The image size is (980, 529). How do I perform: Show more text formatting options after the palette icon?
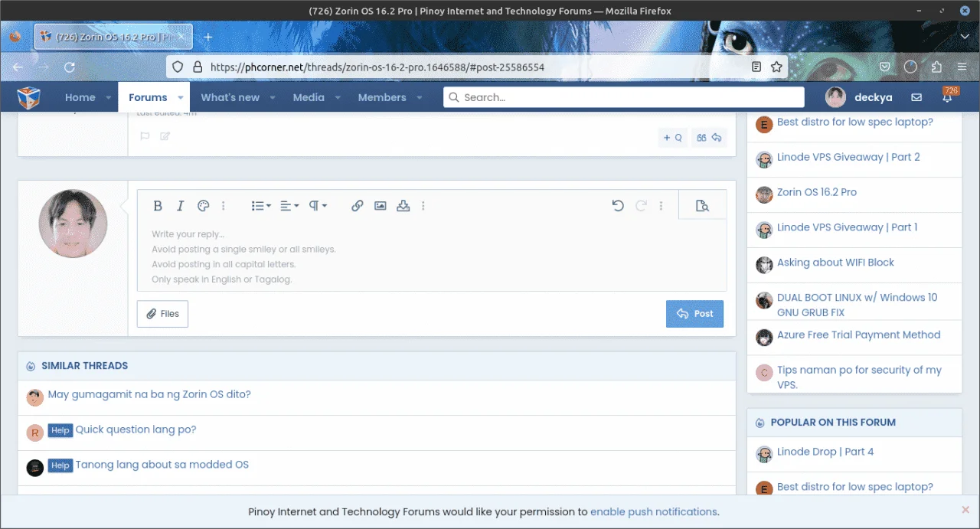tap(224, 206)
